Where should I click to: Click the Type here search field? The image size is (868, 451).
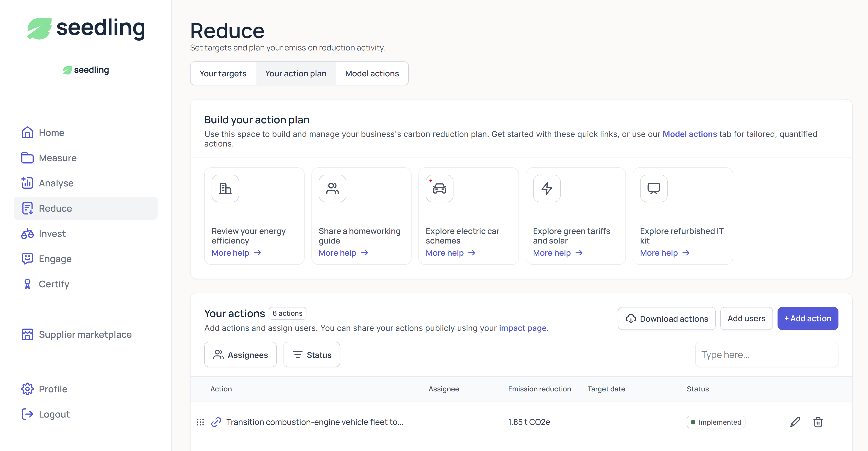[767, 354]
